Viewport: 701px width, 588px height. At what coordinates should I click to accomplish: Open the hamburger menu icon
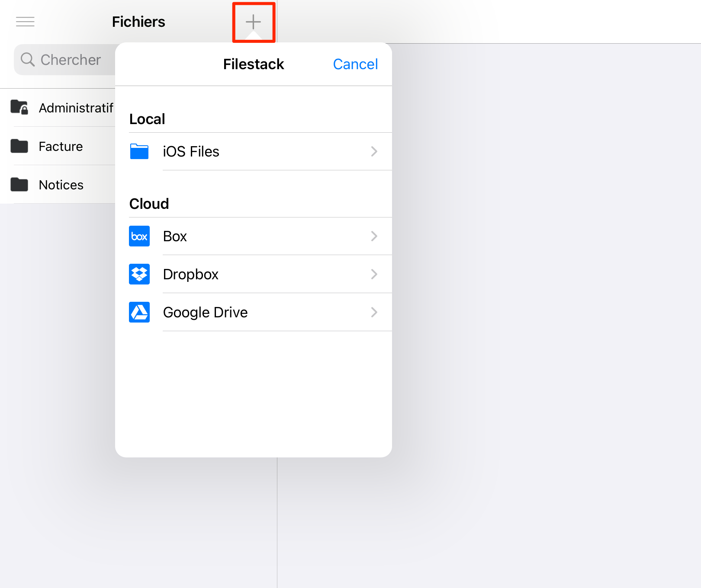[x=25, y=22]
